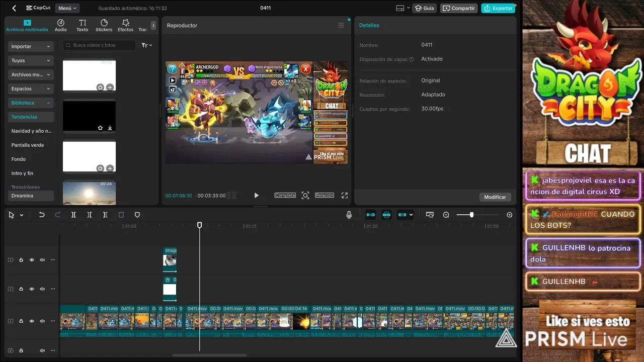
Task: Select the sun sky video thumbnail
Action: (89, 193)
